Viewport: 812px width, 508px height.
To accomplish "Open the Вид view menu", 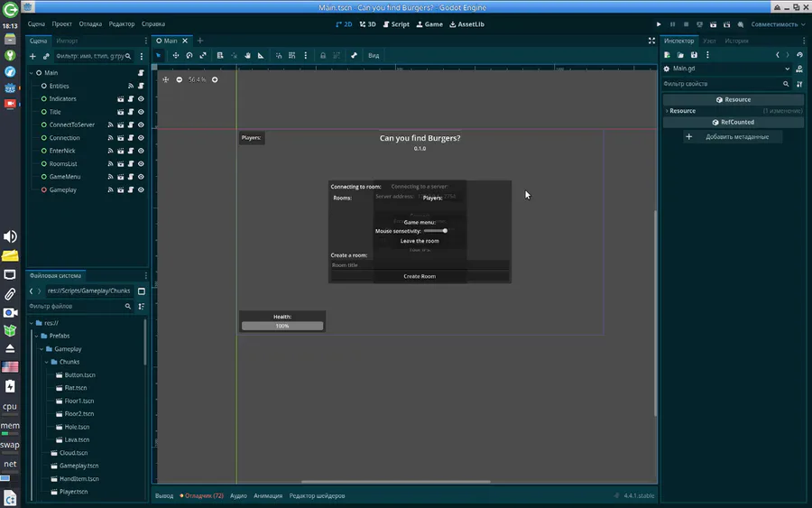I will coord(374,55).
